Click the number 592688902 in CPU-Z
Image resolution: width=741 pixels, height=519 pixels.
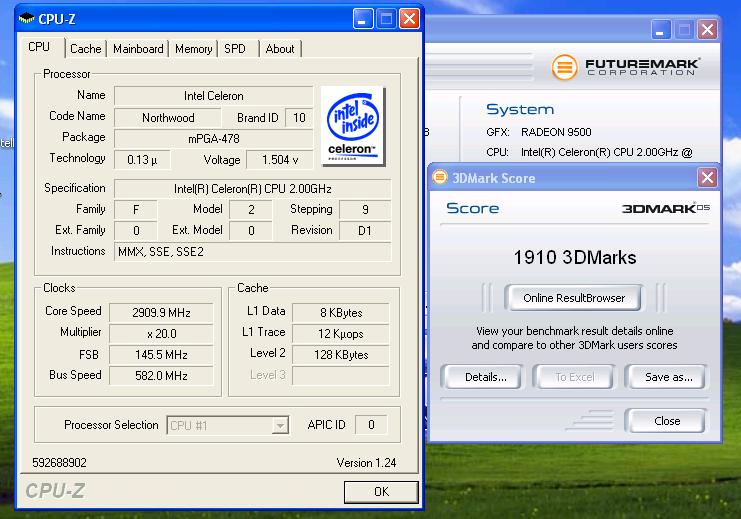click(x=60, y=463)
